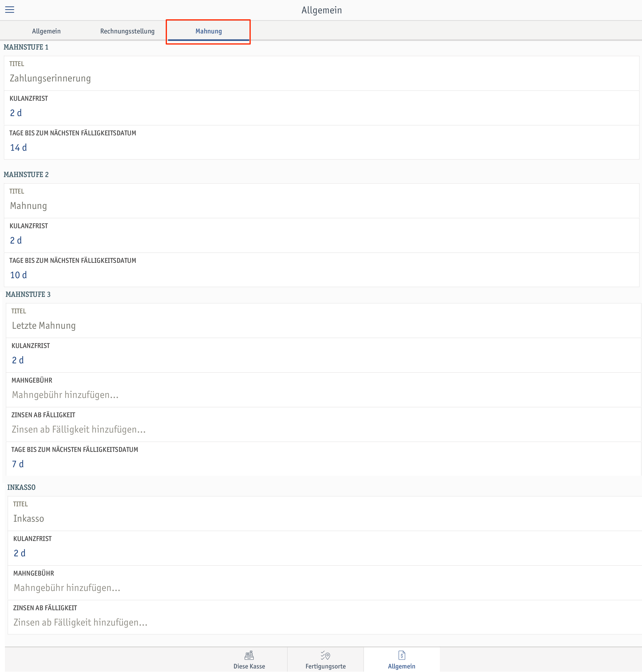
Task: Add Zinsen ab Fälligkeit for Inkasso
Action: point(325,617)
